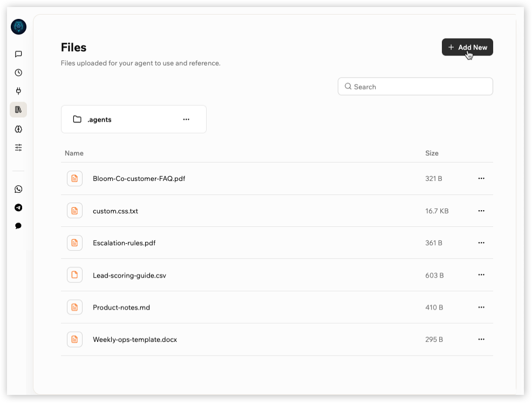The height and width of the screenshot is (403, 532).
Task: Click file icon for custom.css.txt
Action: 74,211
